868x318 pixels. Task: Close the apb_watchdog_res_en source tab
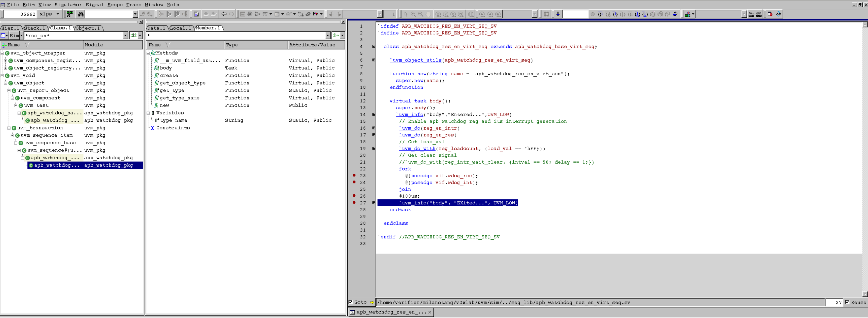pyautogui.click(x=430, y=312)
